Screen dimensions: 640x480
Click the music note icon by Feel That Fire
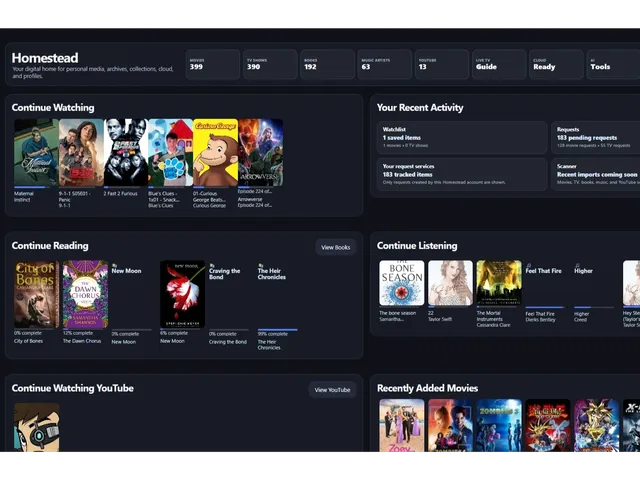pos(529,265)
